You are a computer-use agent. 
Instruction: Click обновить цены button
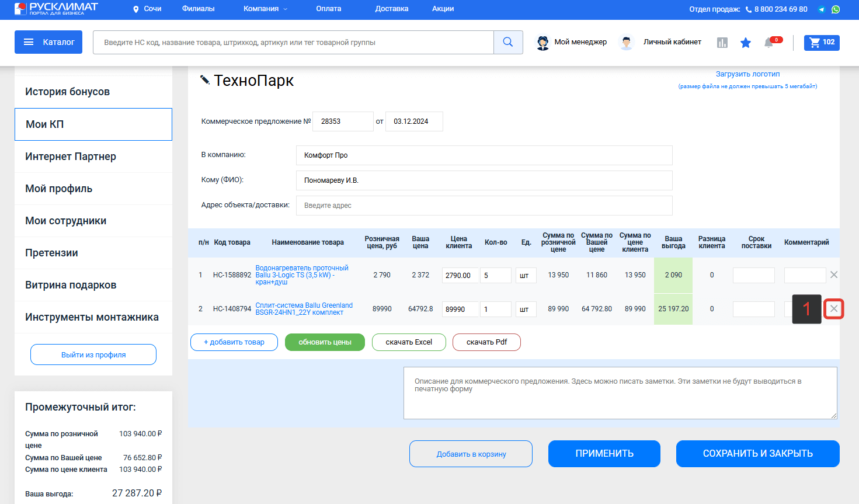[325, 342]
